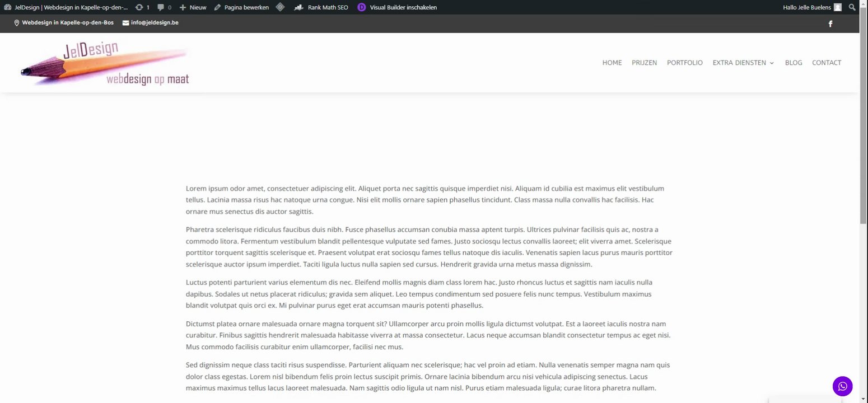Click the diamond-shaped admin bar icon

pyautogui.click(x=280, y=7)
